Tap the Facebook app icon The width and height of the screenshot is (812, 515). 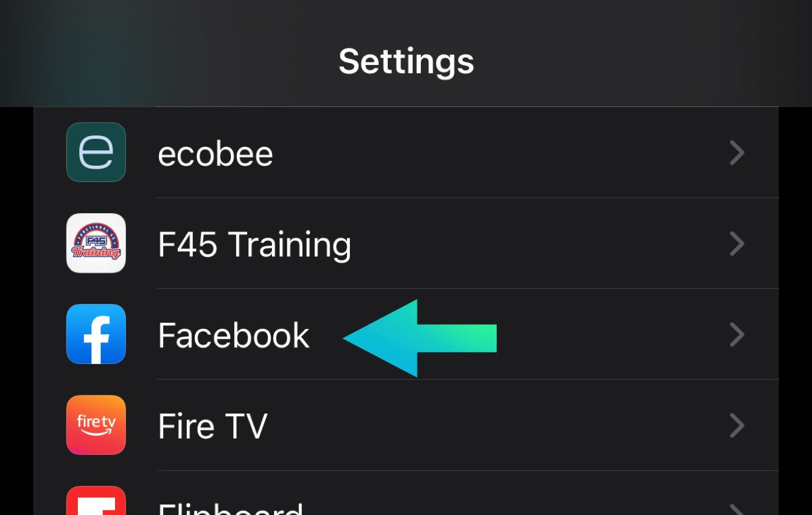click(96, 334)
